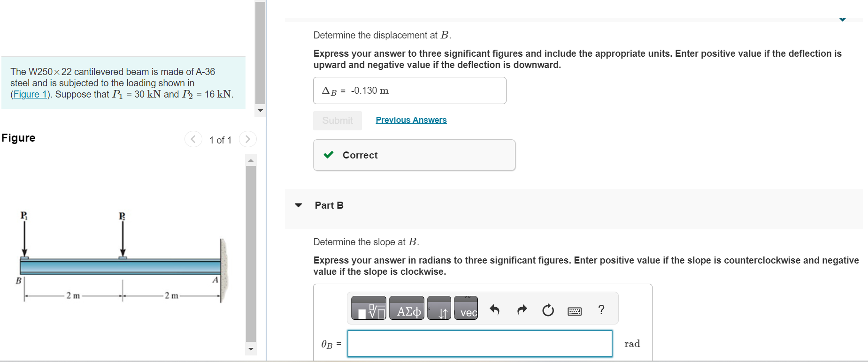868x362 pixels.
Task: View Previous Answers for Part A
Action: 411,120
